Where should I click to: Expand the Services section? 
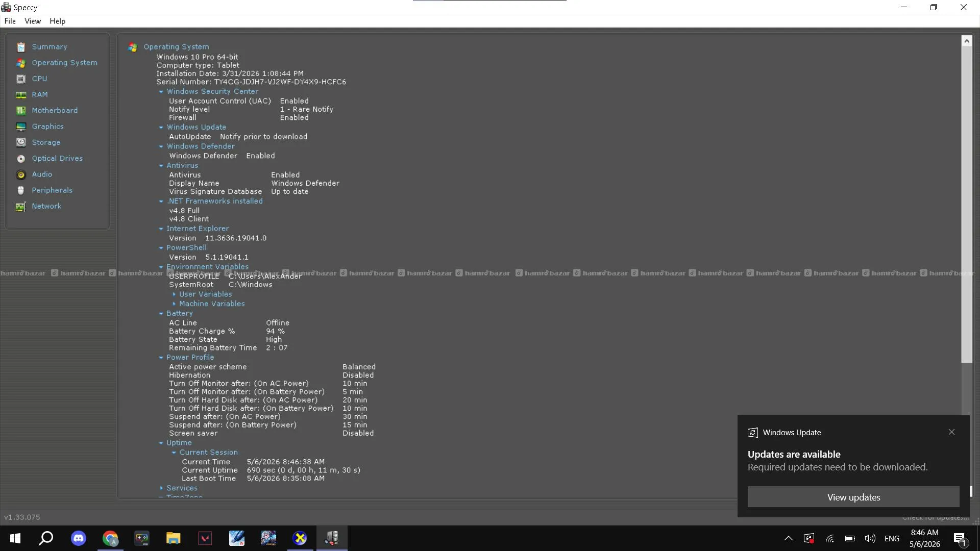click(x=161, y=488)
